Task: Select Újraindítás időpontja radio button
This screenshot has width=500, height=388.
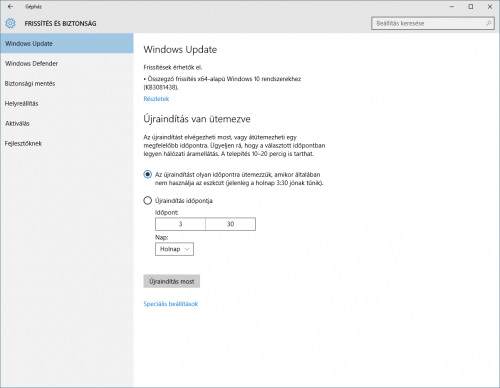Action: (x=147, y=200)
